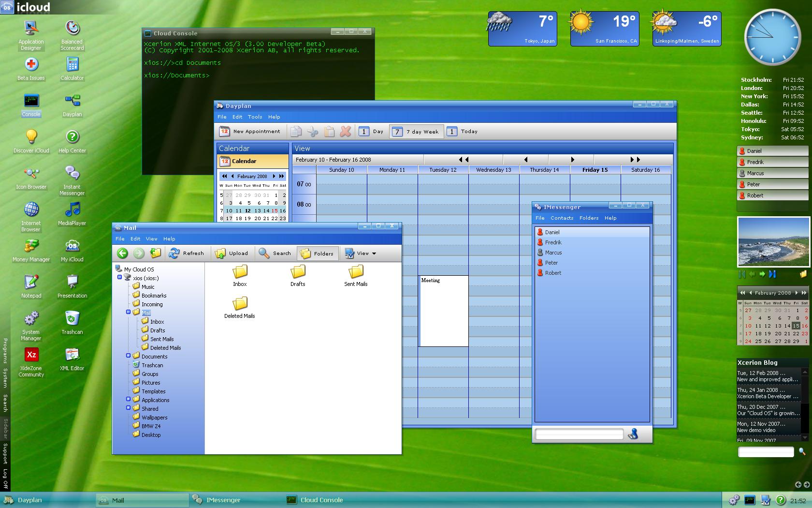Screen dimensions: 812x508
Task: Switch to 7 day Week view
Action: pos(416,132)
